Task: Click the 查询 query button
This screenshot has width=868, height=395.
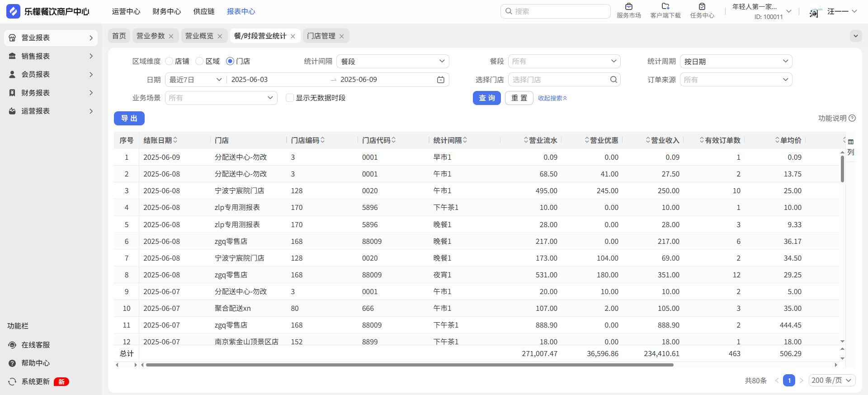Action: pos(486,98)
